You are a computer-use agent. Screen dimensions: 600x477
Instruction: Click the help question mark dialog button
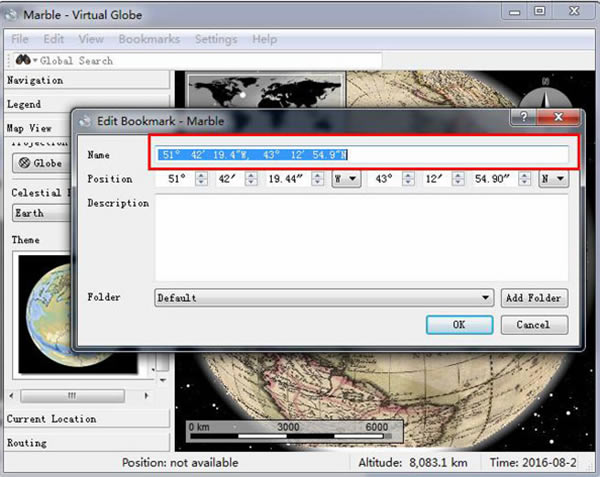pyautogui.click(x=524, y=120)
